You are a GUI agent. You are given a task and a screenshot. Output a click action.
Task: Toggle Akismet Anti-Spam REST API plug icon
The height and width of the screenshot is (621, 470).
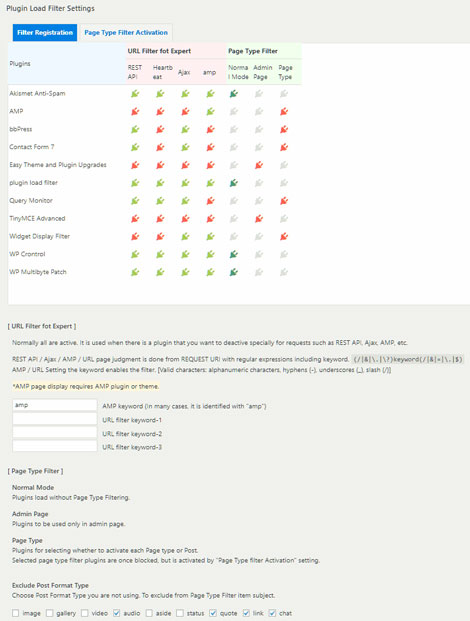pyautogui.click(x=135, y=94)
